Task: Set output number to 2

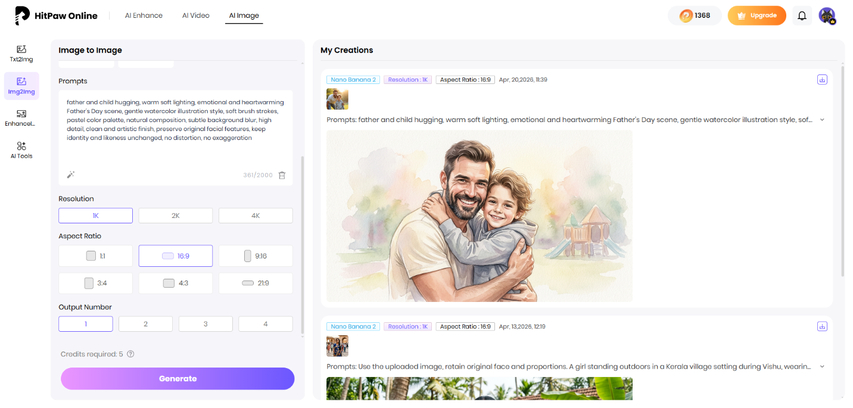Action: (x=146, y=324)
